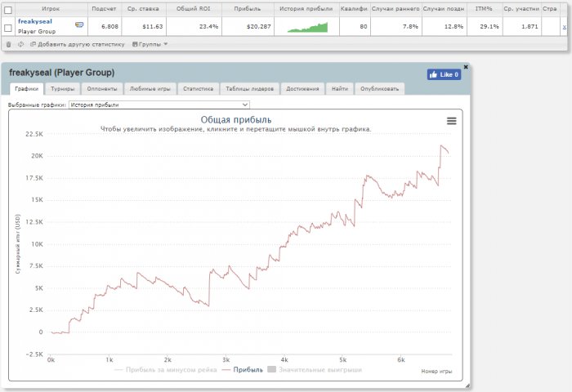Click the panel resize grip corner icon

pos(467,385)
